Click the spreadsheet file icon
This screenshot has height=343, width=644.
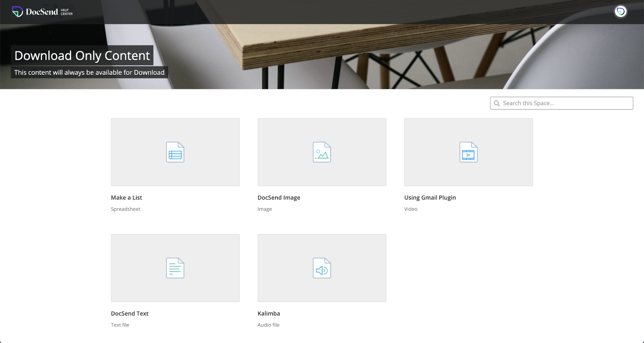[175, 152]
